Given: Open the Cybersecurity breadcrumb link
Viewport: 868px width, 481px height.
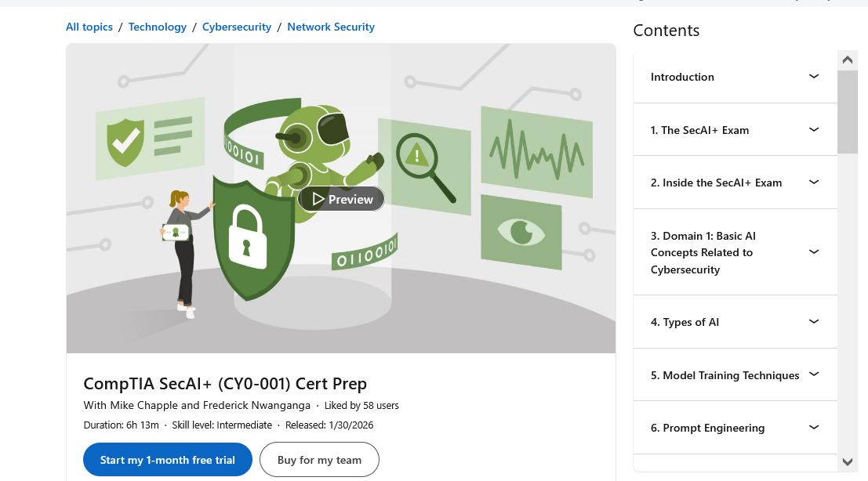Looking at the screenshot, I should (237, 27).
